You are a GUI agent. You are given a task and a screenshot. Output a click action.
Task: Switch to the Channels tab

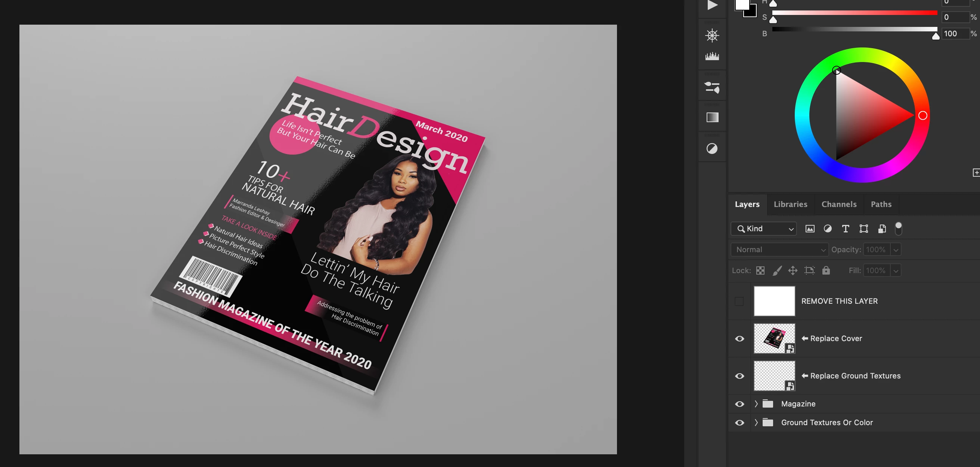(x=838, y=204)
